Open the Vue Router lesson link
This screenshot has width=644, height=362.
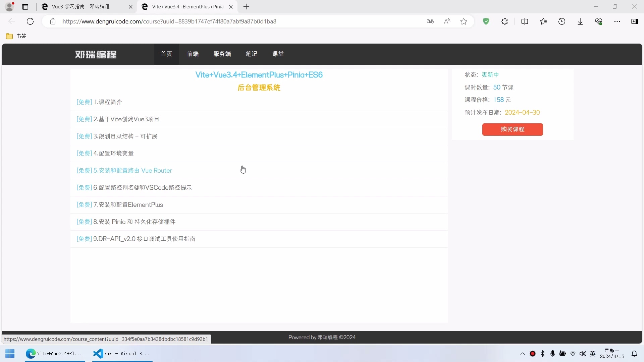pos(123,170)
